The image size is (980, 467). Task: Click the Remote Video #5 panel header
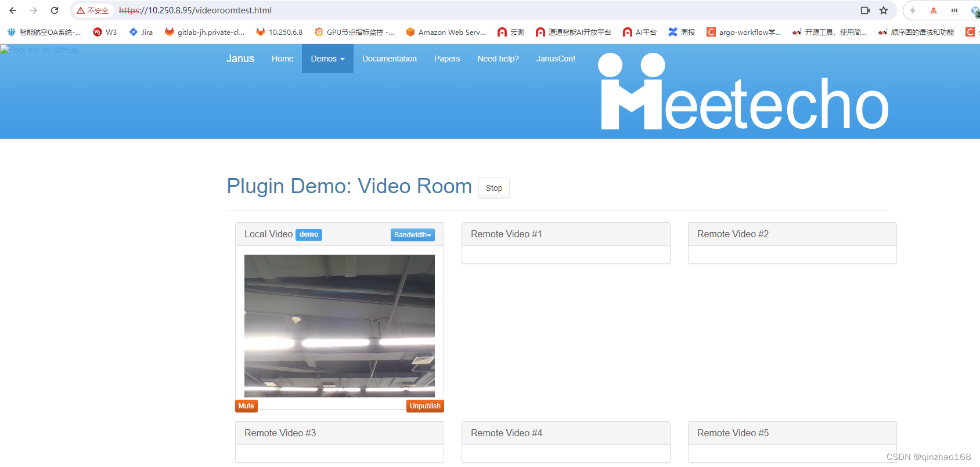792,433
